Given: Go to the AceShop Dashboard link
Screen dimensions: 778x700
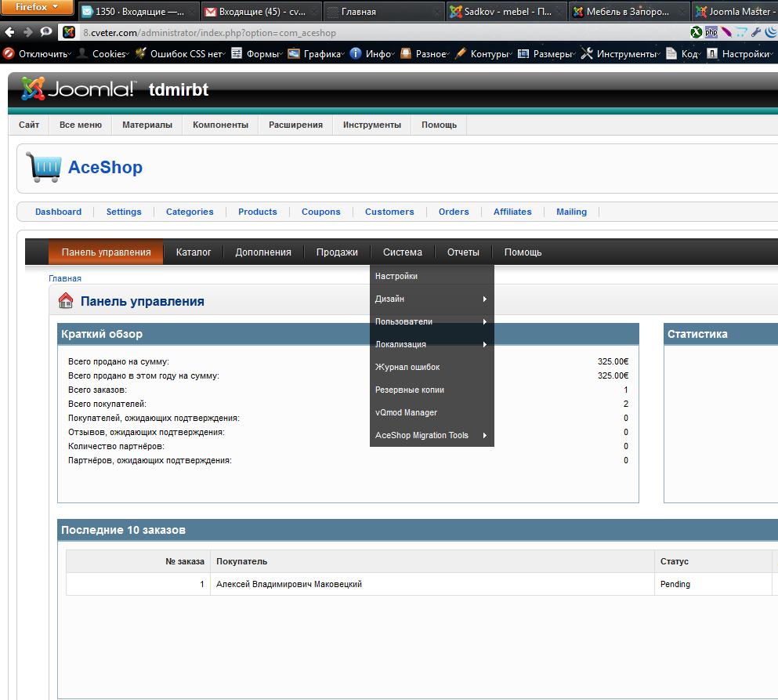Looking at the screenshot, I should [x=58, y=212].
